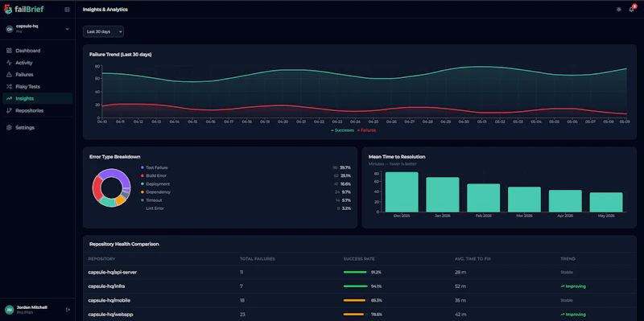Screen dimensions: 644x321
Task: Click the donut chart in Error Type Breakdown
Action: (111, 187)
